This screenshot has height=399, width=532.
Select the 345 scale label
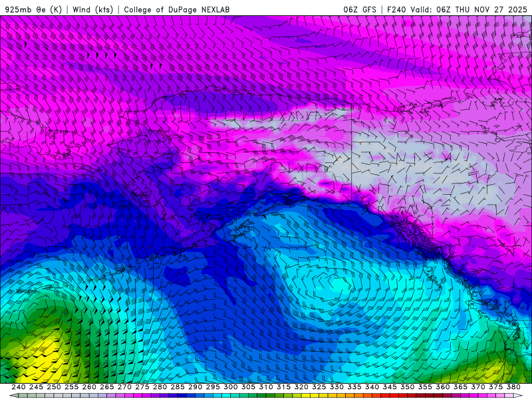click(390, 387)
